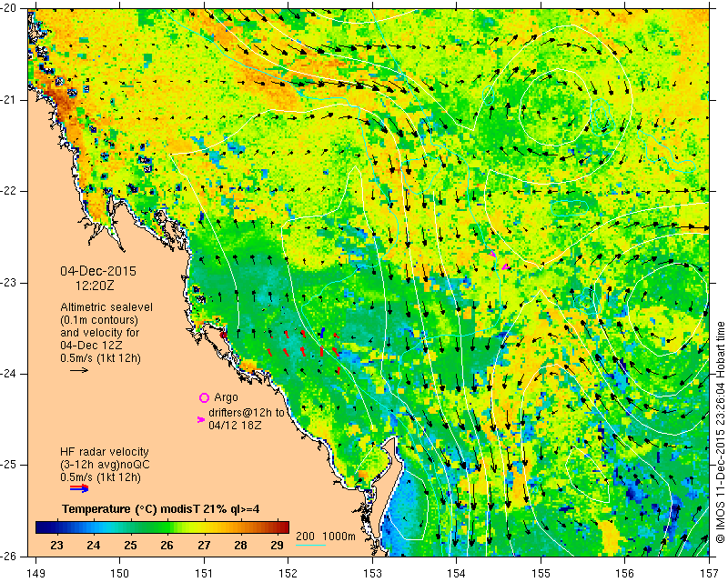The width and height of the screenshot is (728, 582).
Task: Click the color bar value 29
Action: [x=277, y=545]
